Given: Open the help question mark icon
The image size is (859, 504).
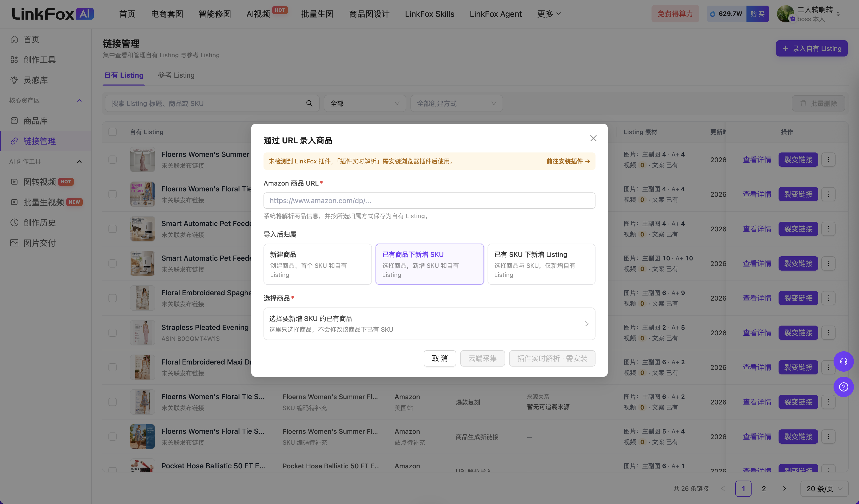Looking at the screenshot, I should (x=843, y=387).
